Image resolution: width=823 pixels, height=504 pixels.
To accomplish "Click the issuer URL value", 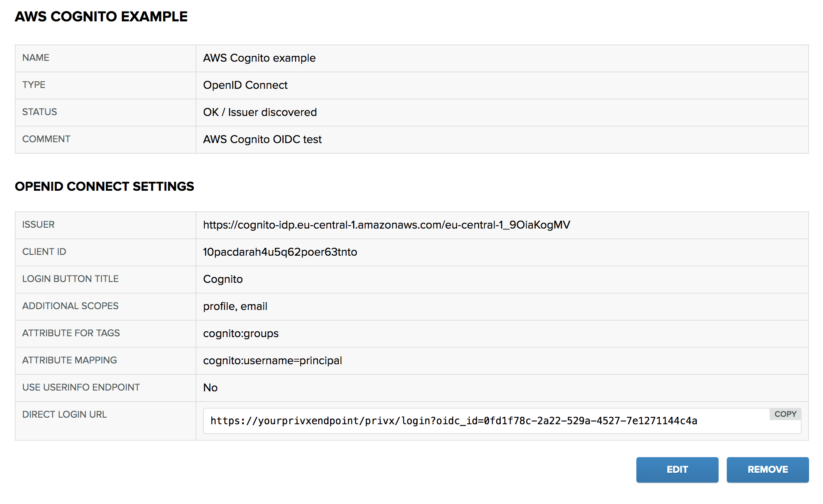I will click(386, 225).
